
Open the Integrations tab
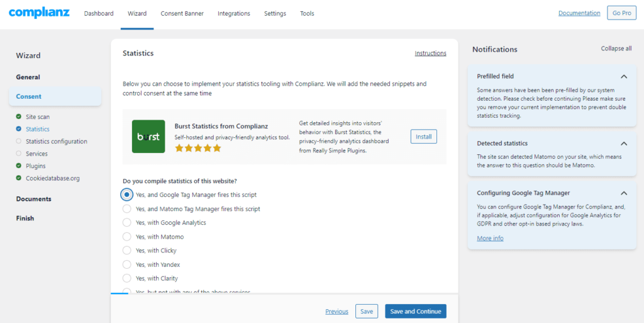233,14
